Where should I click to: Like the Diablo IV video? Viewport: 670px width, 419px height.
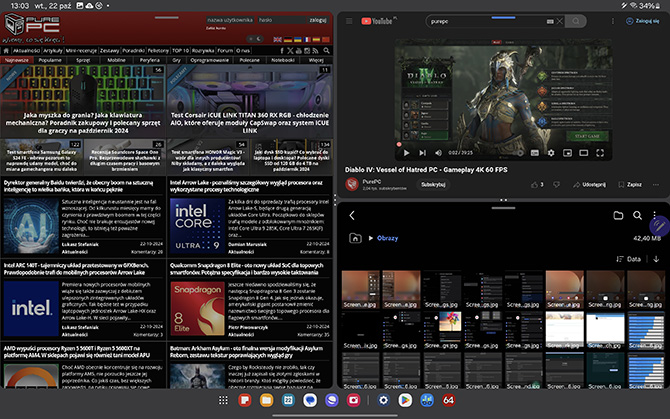[537, 185]
